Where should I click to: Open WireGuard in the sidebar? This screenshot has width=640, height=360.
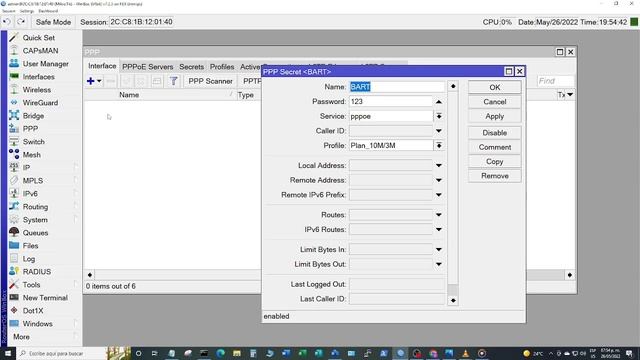click(40, 103)
